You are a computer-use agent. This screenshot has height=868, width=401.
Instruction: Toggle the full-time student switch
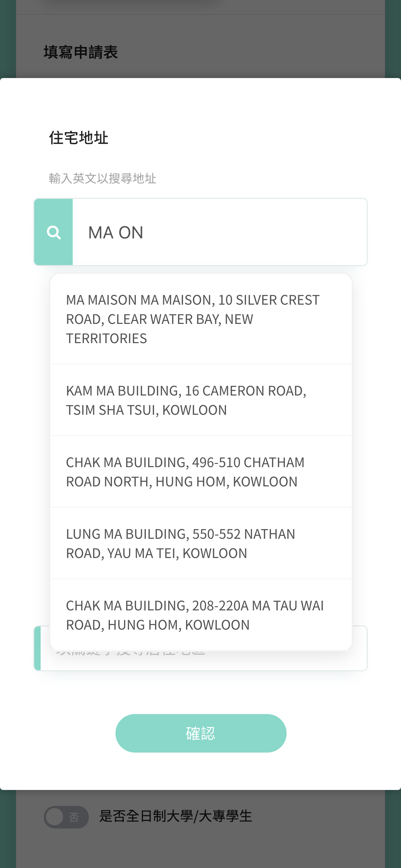click(66, 817)
